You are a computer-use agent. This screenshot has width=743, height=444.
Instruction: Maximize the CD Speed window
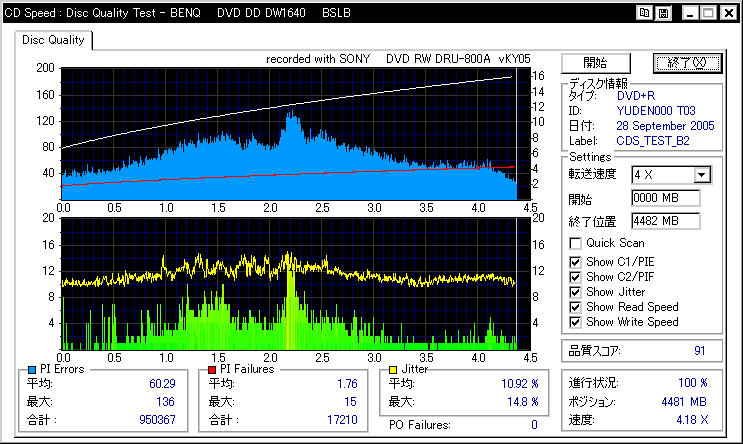[708, 13]
